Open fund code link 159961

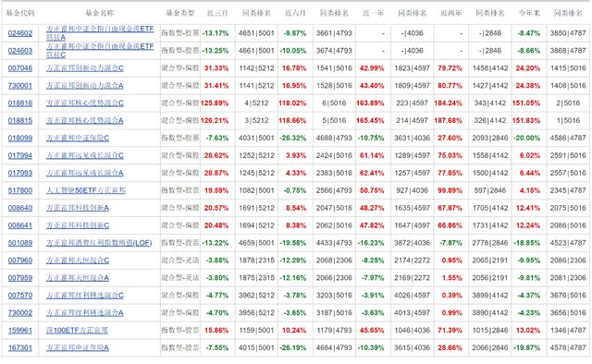click(x=20, y=331)
